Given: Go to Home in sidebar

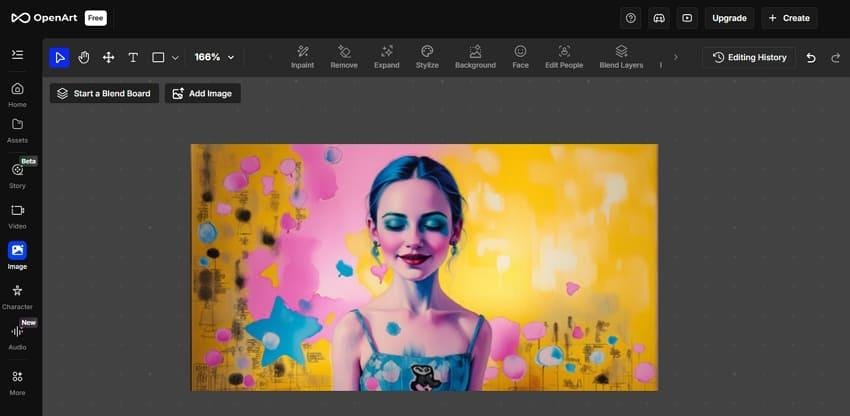Looking at the screenshot, I should [x=17, y=95].
